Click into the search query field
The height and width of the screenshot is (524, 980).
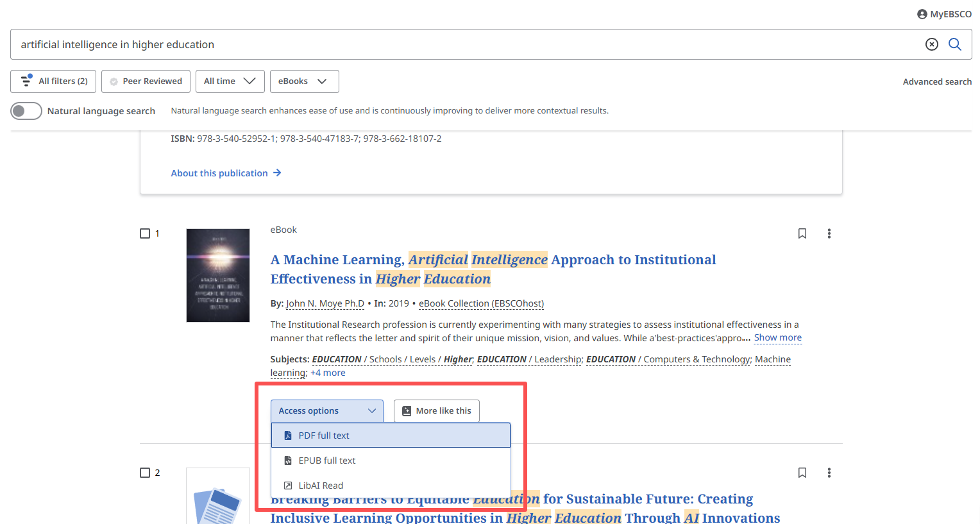pos(449,44)
